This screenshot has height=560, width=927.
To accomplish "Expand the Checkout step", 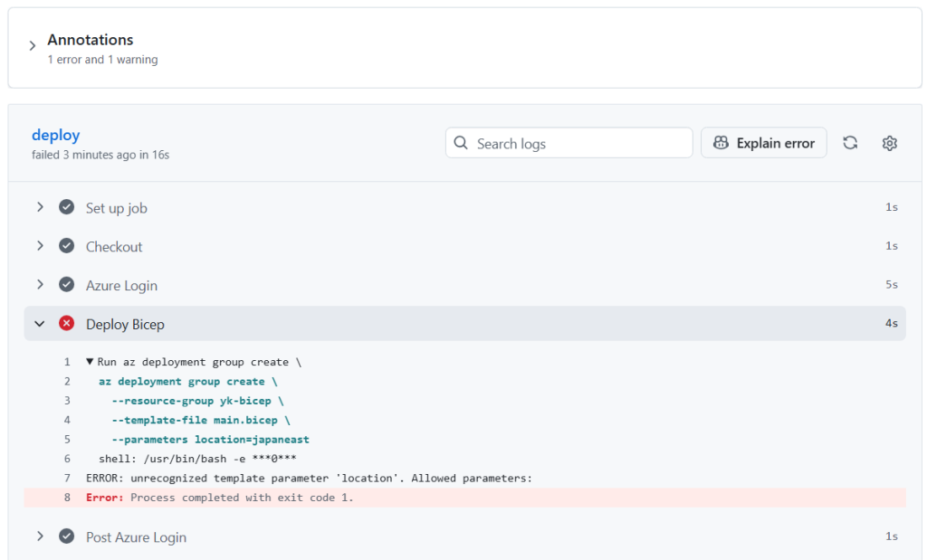I will (x=40, y=246).
